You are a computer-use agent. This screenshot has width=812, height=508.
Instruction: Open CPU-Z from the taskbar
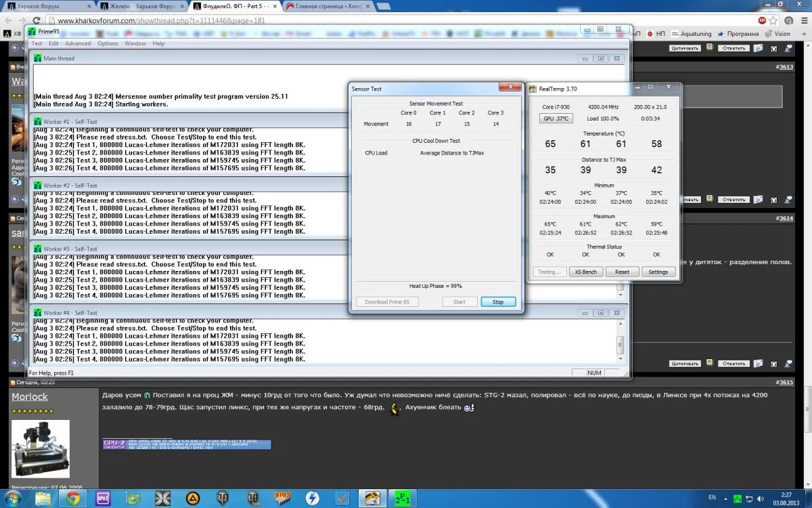pos(103,499)
